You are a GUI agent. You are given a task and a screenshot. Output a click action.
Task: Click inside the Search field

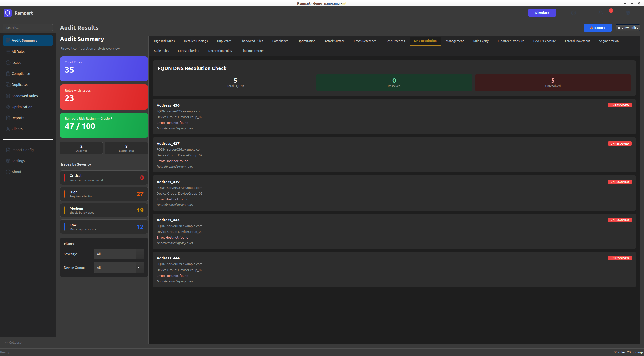point(28,28)
